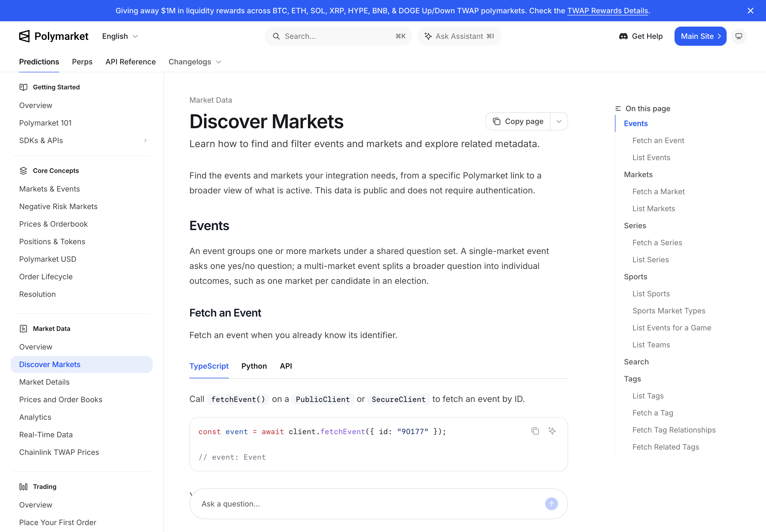Screen dimensions: 766x532
Task: Jump to List Teams anchor
Action: [x=651, y=345]
